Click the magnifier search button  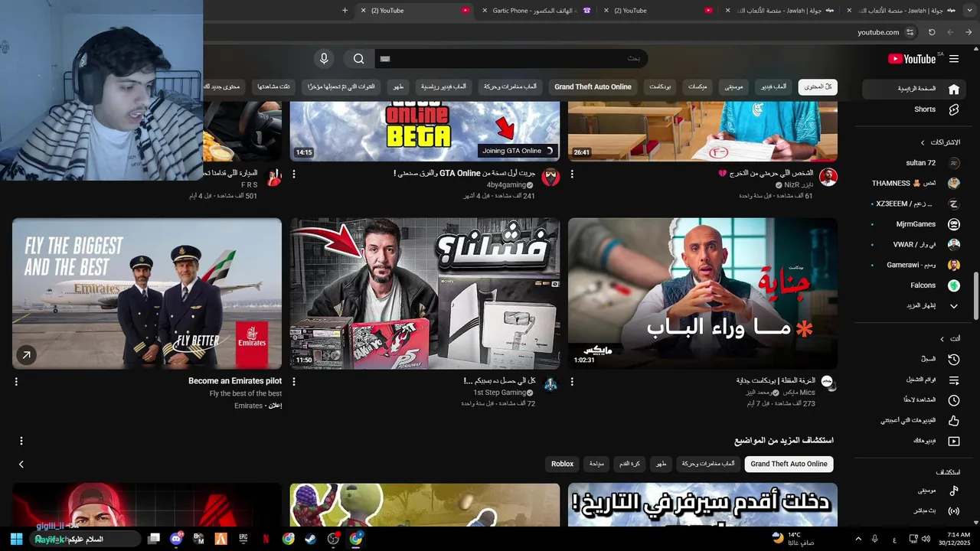[358, 59]
